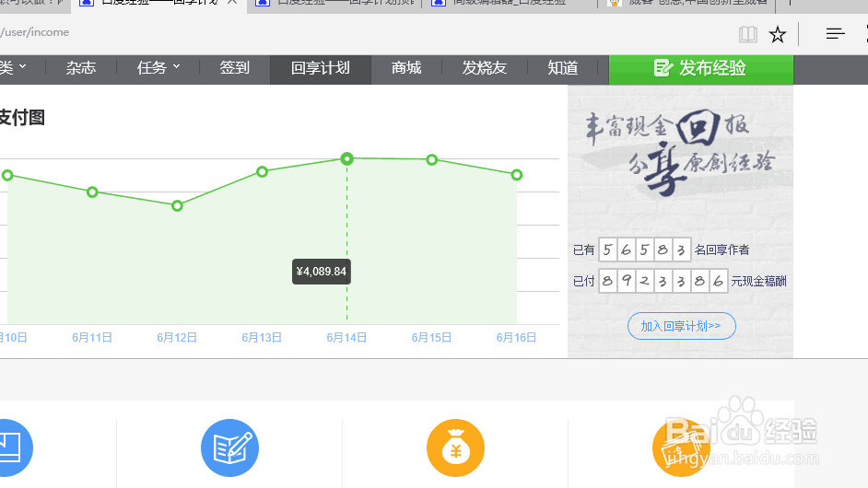The height and width of the screenshot is (488, 868).
Task: Close the active browser tab
Action: [232, 2]
